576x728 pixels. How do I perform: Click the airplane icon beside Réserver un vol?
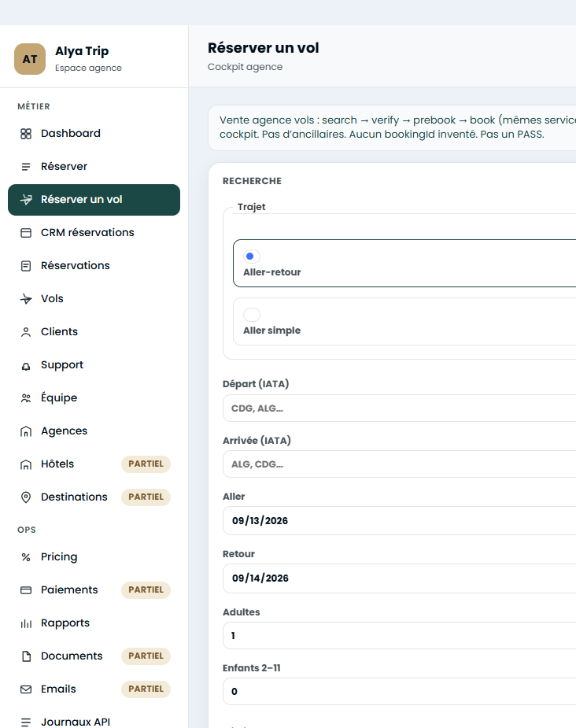pos(26,200)
